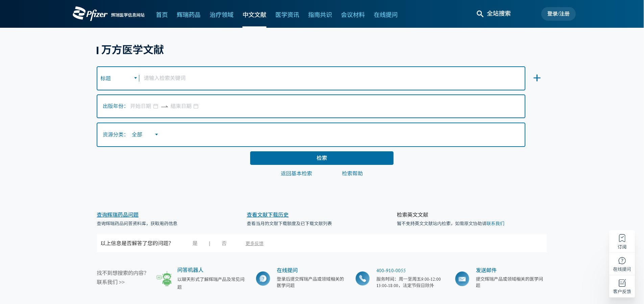Screen dimensions: 644x304
Task: Open the '指南共识' navigation tab
Action: tap(320, 15)
